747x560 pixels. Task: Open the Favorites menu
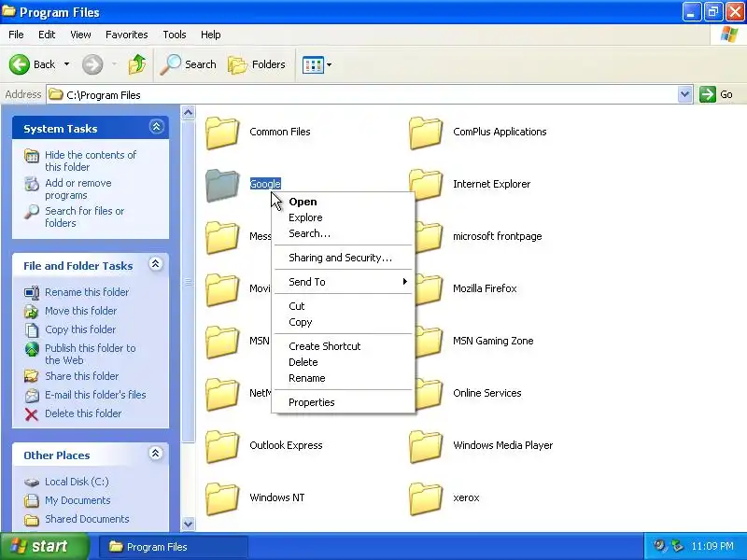pos(127,35)
